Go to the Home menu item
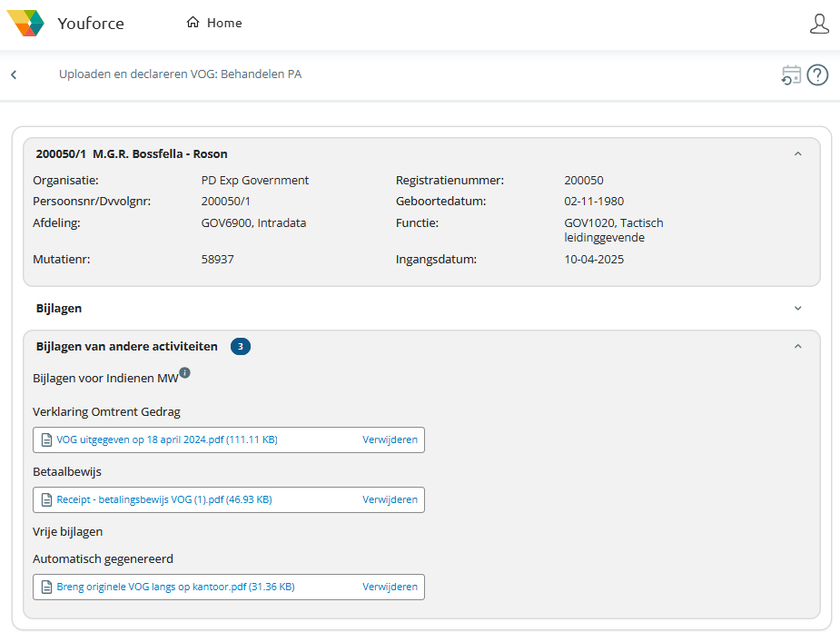840x632 pixels. [214, 24]
